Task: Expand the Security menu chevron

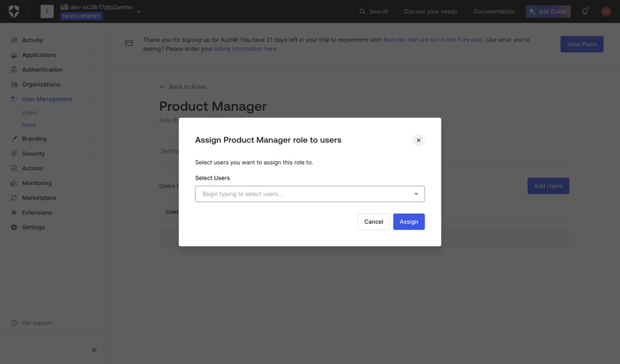Action: click(95, 153)
